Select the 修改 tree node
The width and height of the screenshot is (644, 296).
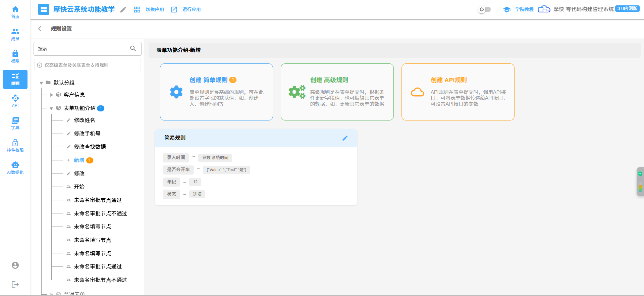coord(79,174)
